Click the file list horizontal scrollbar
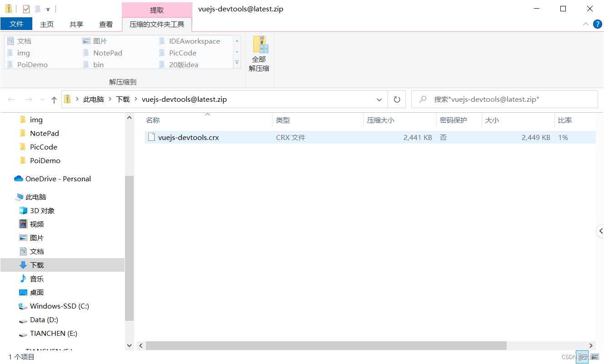This screenshot has height=364, width=604. point(326,346)
